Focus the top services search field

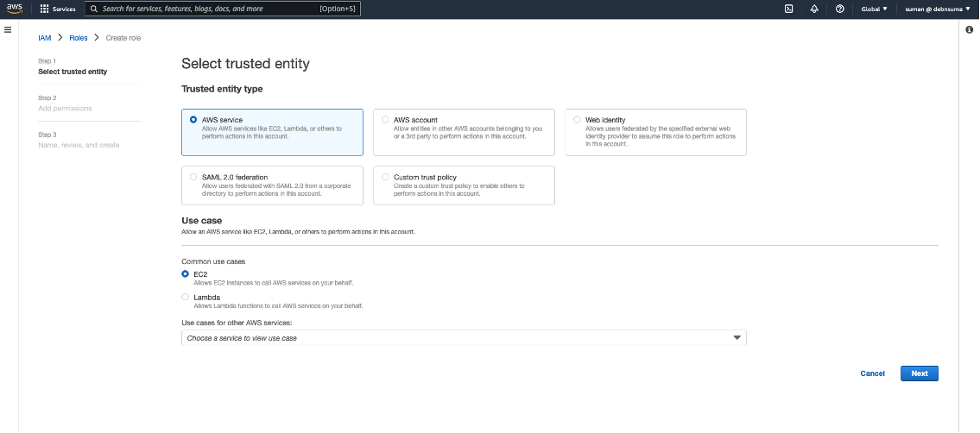click(x=223, y=9)
